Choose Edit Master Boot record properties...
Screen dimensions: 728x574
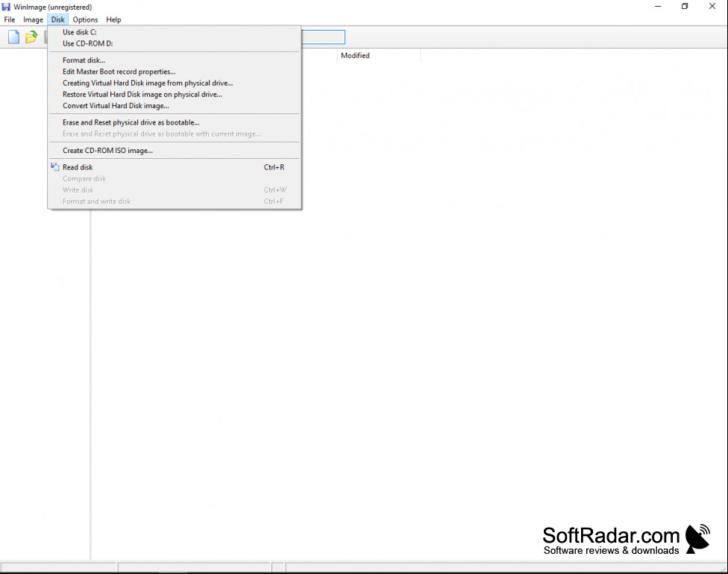point(175,72)
